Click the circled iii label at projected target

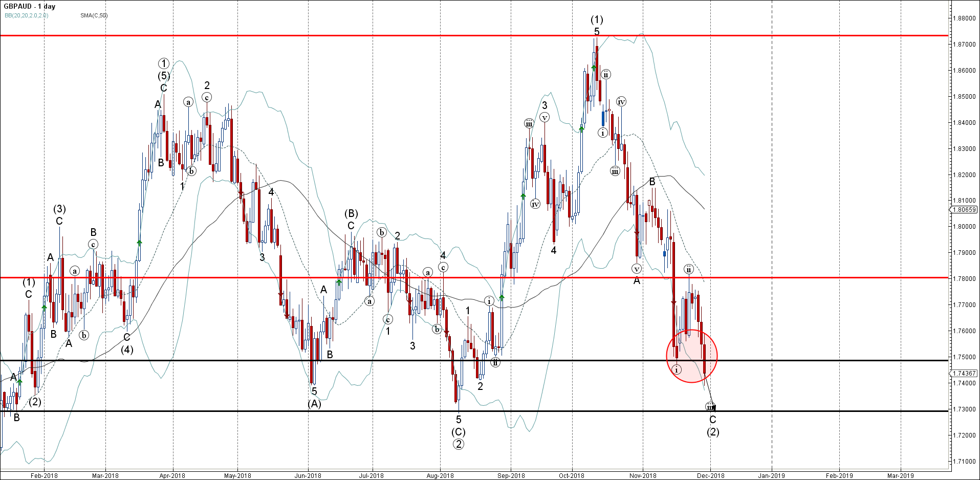(x=710, y=407)
